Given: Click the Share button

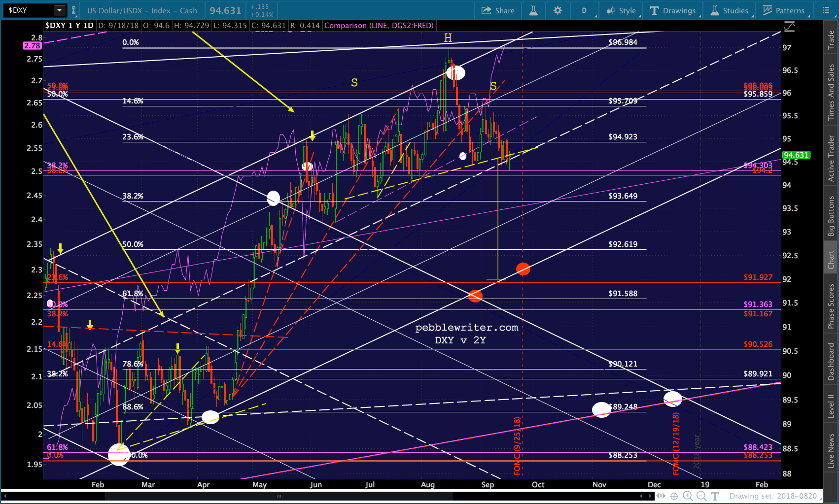Looking at the screenshot, I should pos(498,10).
